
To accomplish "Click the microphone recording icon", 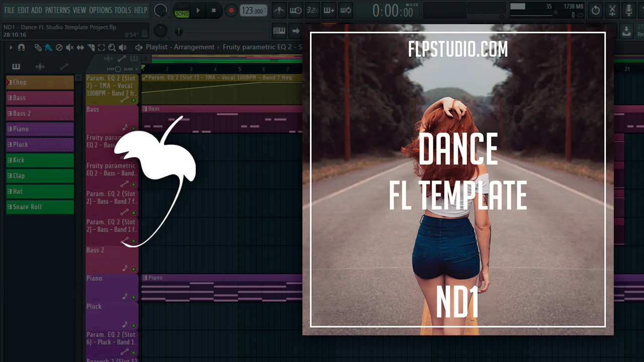I will [628, 10].
